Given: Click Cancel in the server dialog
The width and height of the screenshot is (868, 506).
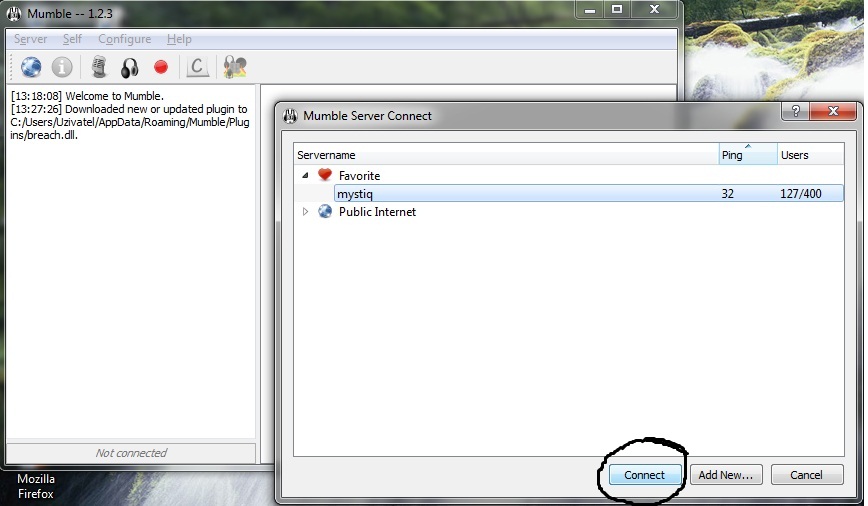Looking at the screenshot, I should click(x=807, y=475).
